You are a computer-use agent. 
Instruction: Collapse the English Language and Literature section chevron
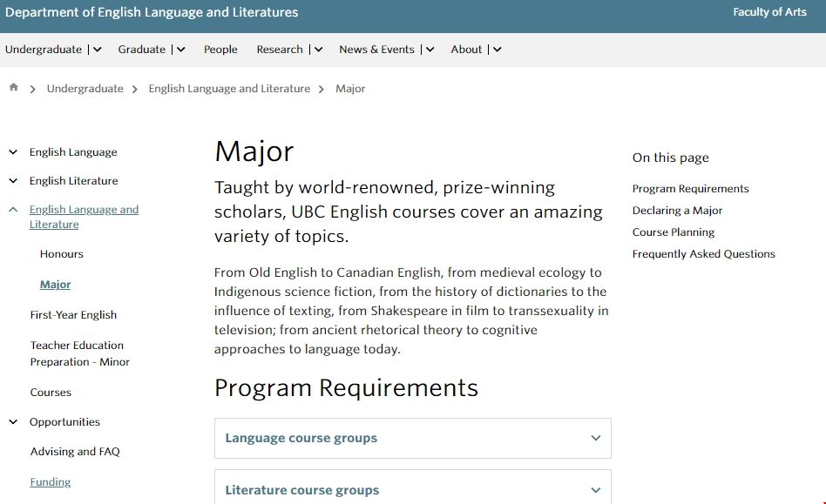(x=12, y=209)
